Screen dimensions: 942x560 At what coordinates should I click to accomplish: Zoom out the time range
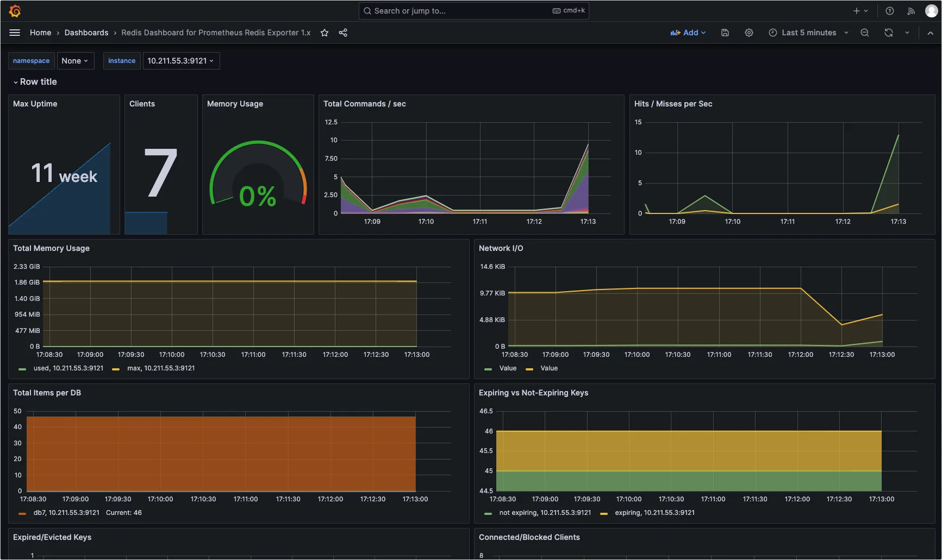tap(865, 33)
